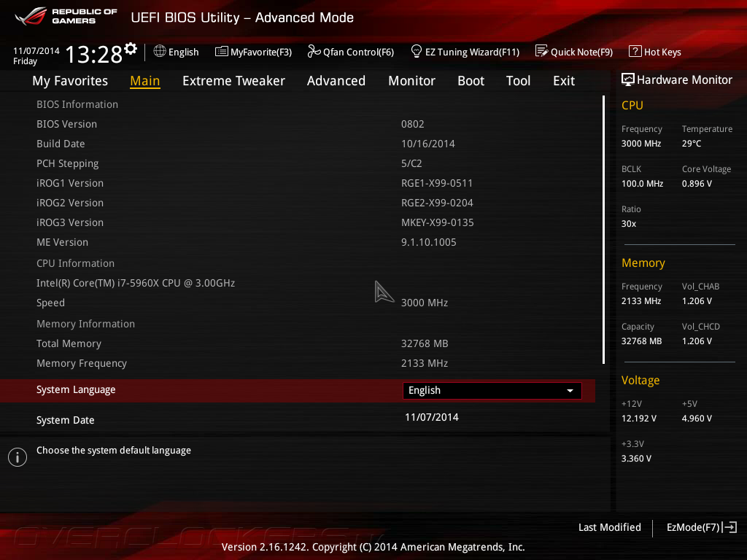Viewport: 747px width, 560px height.
Task: Click the Memory Information section header
Action: pyautogui.click(x=86, y=324)
